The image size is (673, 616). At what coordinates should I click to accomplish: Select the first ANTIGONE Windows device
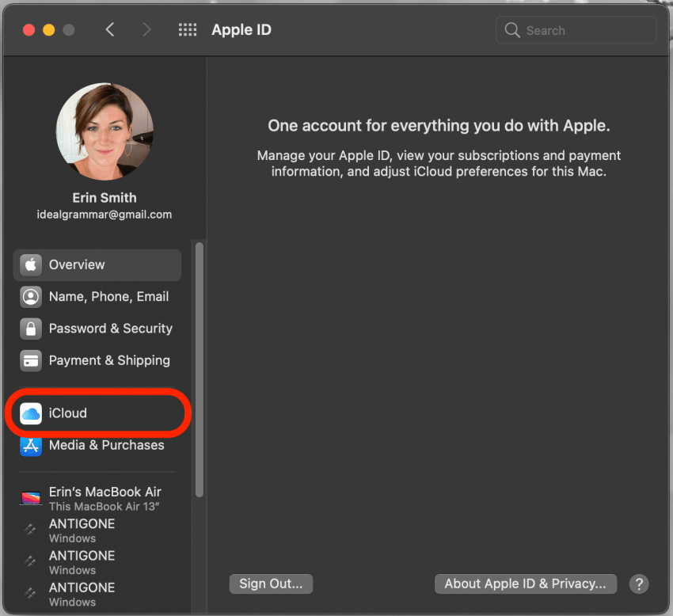click(x=82, y=530)
